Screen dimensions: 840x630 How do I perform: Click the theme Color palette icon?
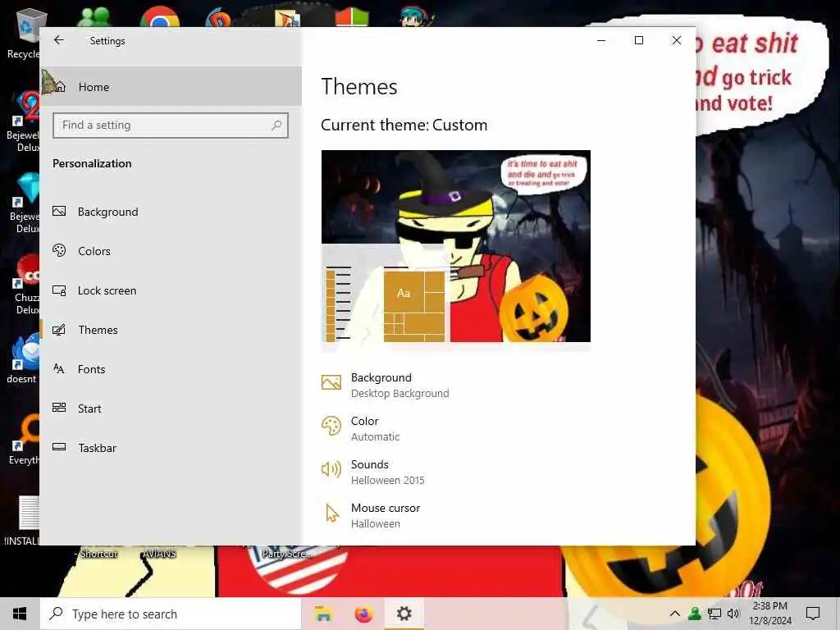[331, 427]
